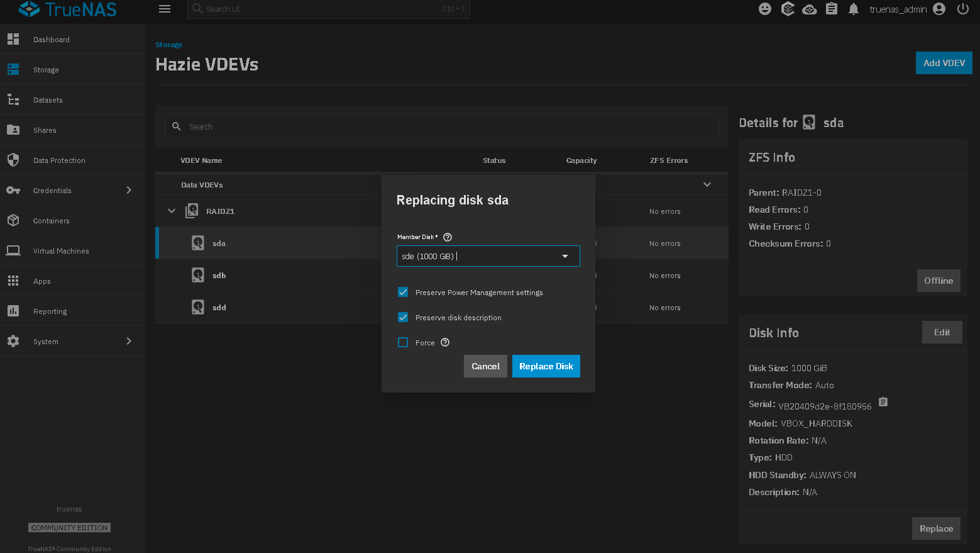Click the Credentials key icon
Viewport: 980px width, 553px height.
pyautogui.click(x=13, y=190)
